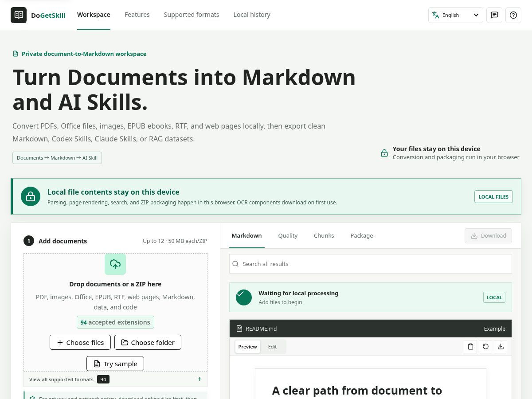
Task: Click the green lock icon in banner
Action: [x=31, y=196]
